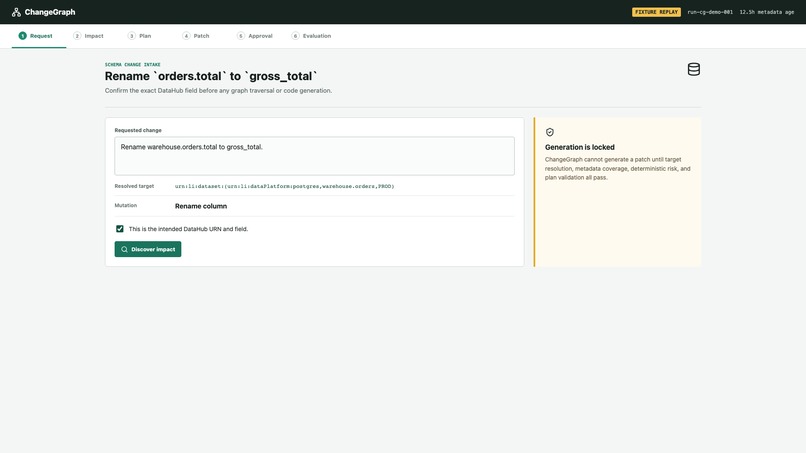This screenshot has width=806, height=453.
Task: Click the 'Confirm the exact DataHub field' subtitle
Action: pyautogui.click(x=218, y=90)
